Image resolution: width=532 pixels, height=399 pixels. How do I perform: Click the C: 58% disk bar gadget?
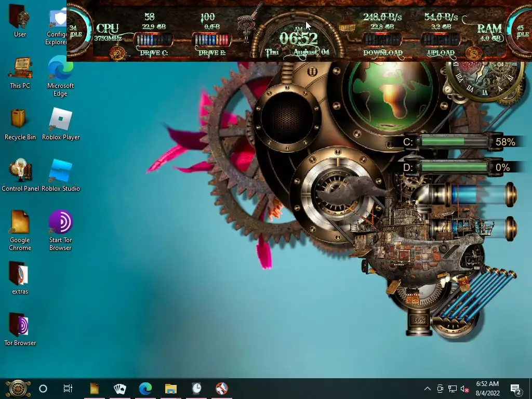click(459, 141)
